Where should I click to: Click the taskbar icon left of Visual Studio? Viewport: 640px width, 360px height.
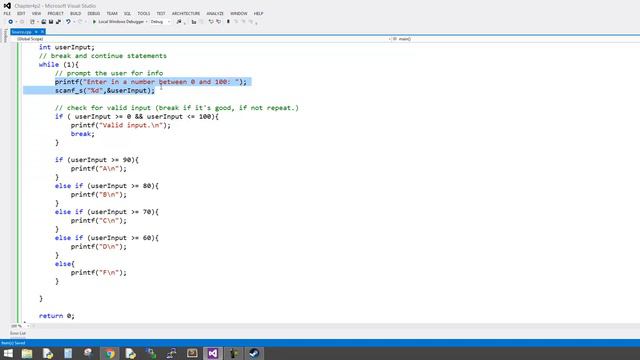click(x=192, y=353)
